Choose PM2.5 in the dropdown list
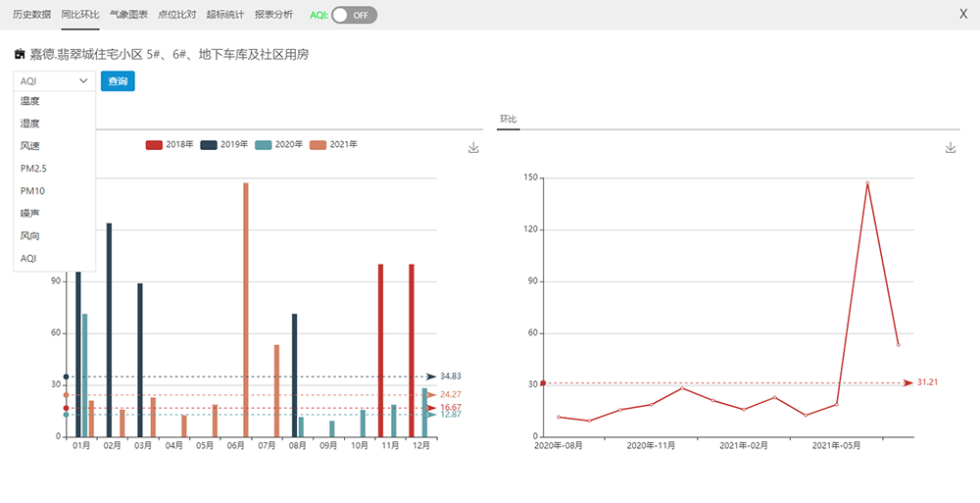This screenshot has width=980, height=503. [x=33, y=169]
